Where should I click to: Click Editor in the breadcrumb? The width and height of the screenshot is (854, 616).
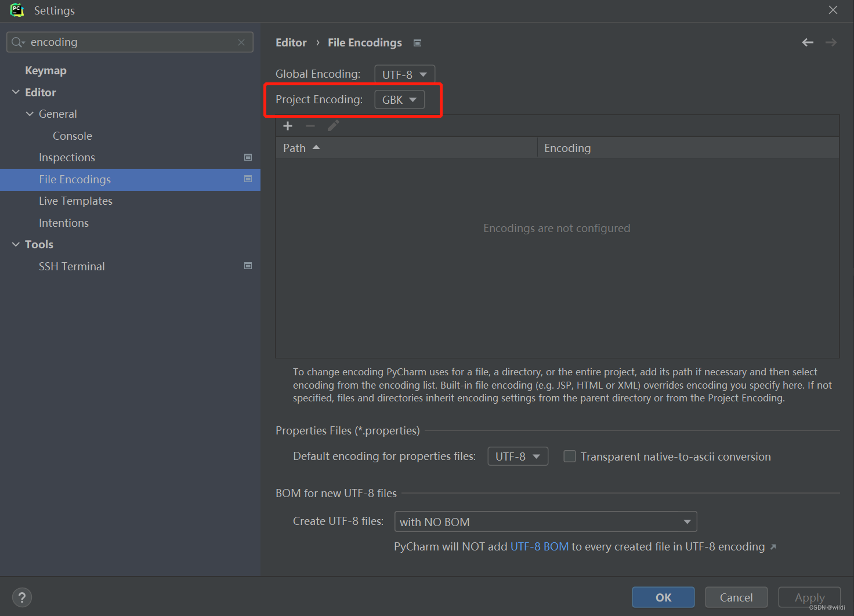(x=291, y=42)
